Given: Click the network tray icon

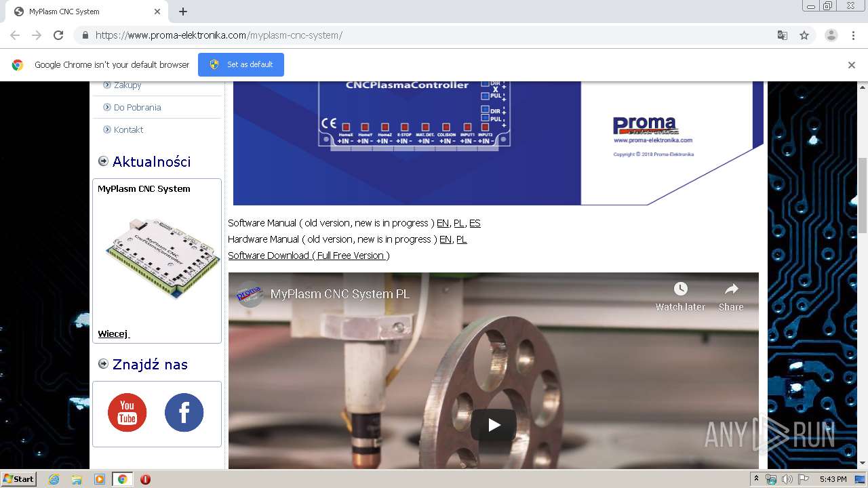Looking at the screenshot, I should (771, 479).
